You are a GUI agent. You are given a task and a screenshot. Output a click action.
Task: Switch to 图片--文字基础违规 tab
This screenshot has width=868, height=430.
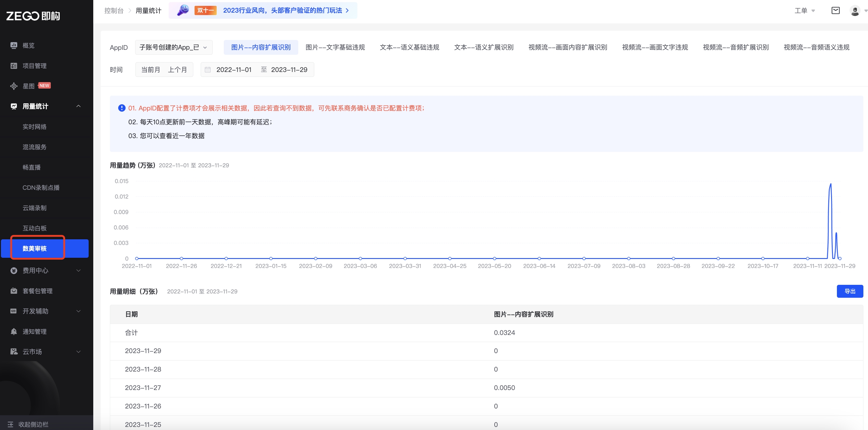[x=335, y=47]
